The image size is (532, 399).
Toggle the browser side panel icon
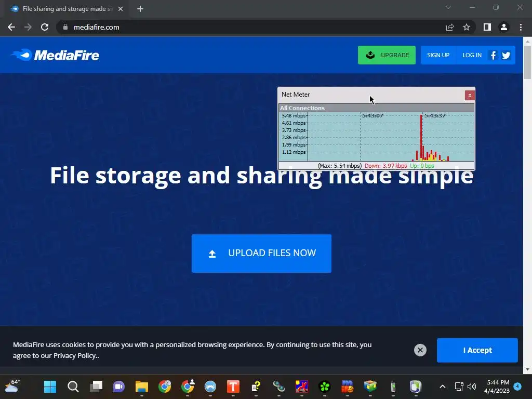[487, 27]
